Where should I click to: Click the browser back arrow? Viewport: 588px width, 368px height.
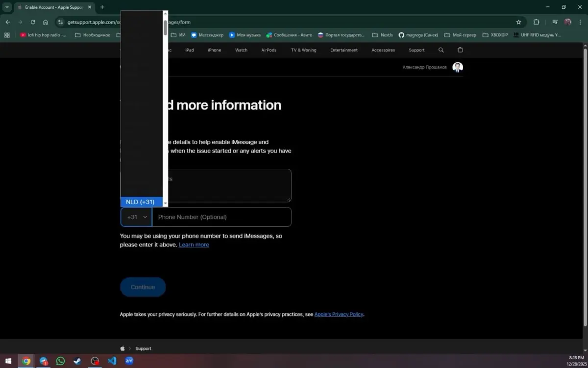pyautogui.click(x=7, y=22)
